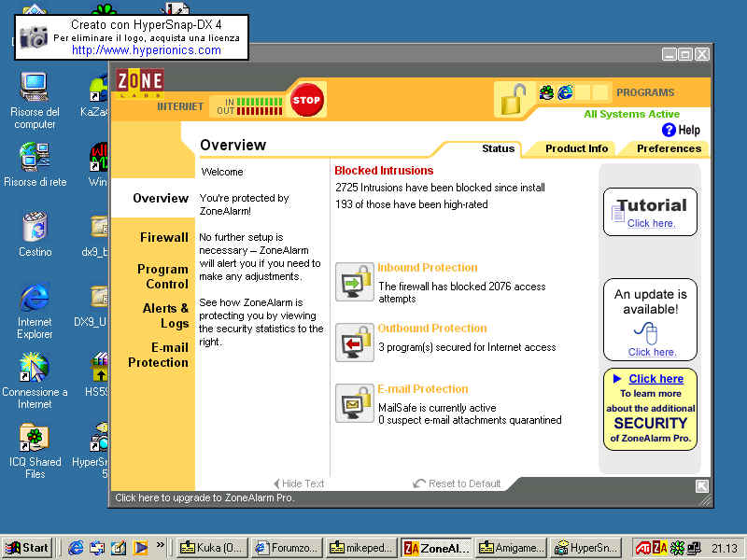Click the document icon in the Tutorial box
Image resolution: width=747 pixels, height=560 pixels.
(618, 213)
